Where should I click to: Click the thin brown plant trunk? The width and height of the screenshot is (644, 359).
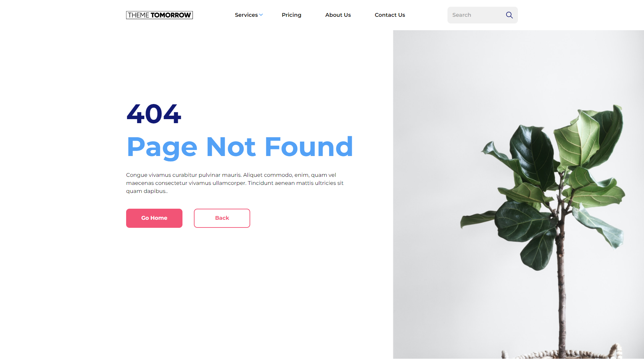(x=561, y=295)
